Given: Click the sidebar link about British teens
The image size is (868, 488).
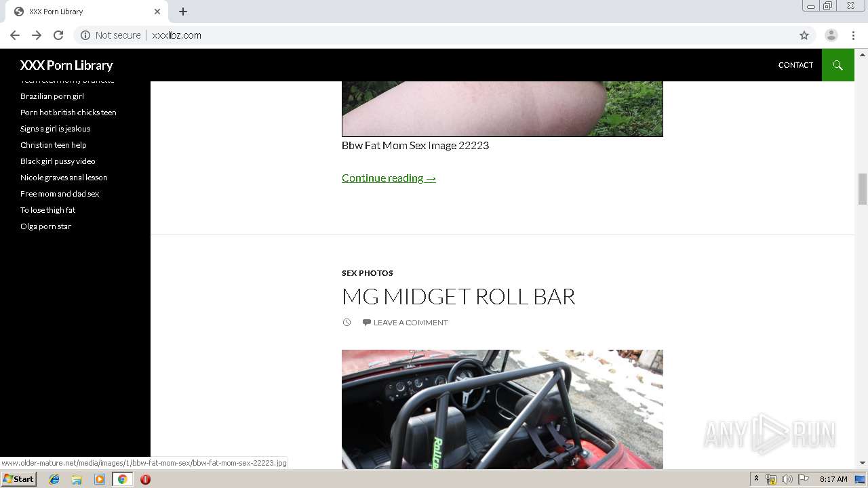Looking at the screenshot, I should [68, 113].
